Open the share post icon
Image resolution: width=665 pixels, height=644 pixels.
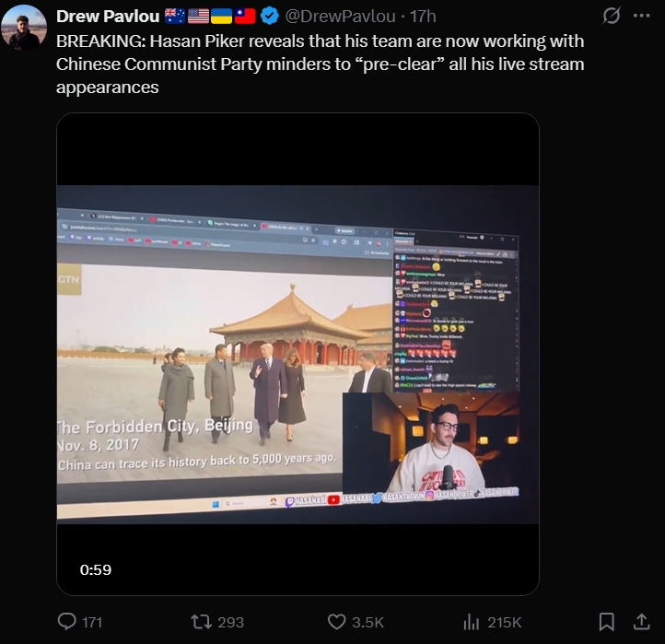pos(641,622)
